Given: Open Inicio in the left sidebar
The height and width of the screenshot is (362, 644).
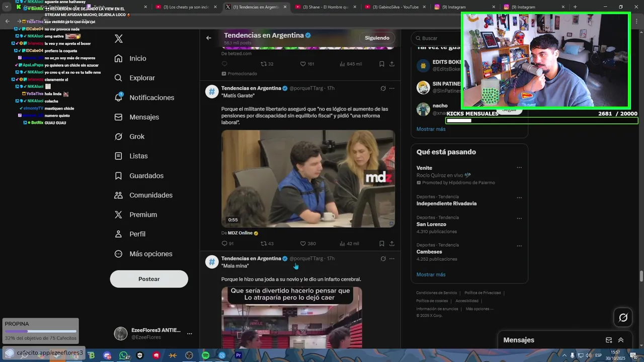Looking at the screenshot, I should (130, 58).
